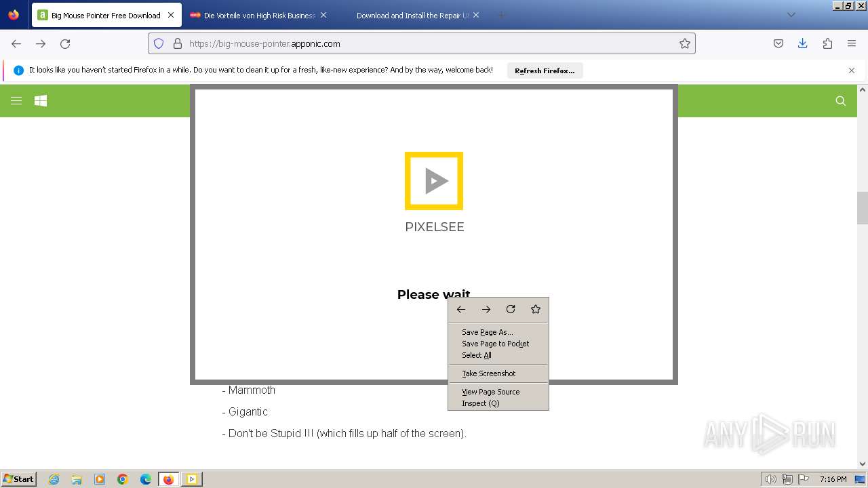868x488 pixels.
Task: Open the new tab plus button
Action: [x=501, y=15]
